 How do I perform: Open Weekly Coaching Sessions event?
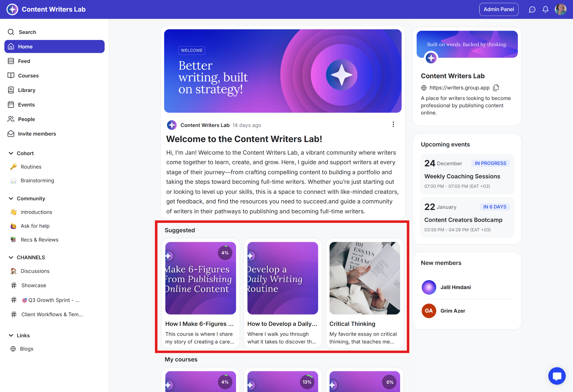(x=462, y=176)
